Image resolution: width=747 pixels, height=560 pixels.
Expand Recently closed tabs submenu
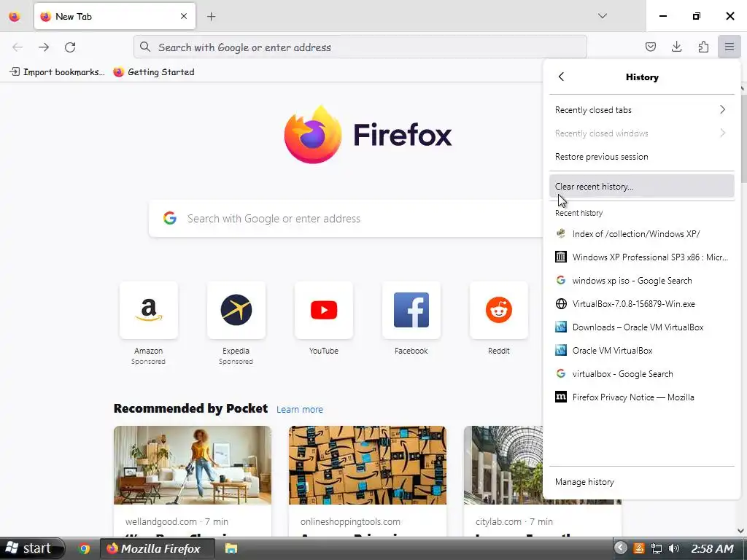click(641, 110)
